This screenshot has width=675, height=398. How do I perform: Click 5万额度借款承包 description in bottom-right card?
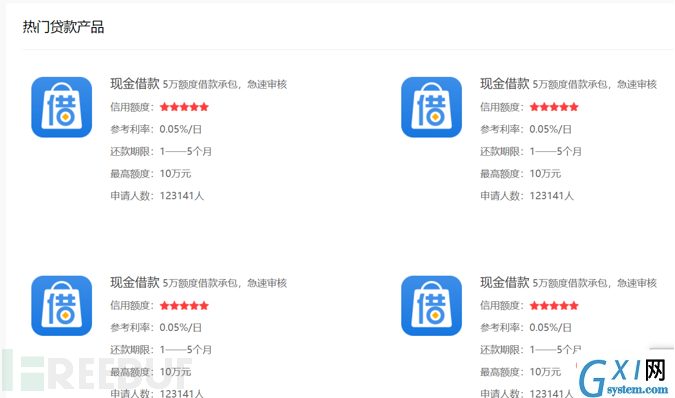pos(594,283)
